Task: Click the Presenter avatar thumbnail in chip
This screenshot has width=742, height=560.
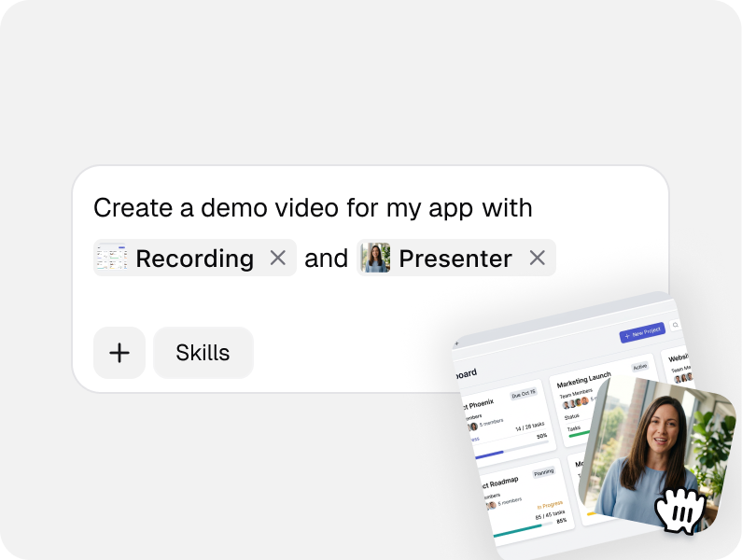Action: [x=376, y=258]
